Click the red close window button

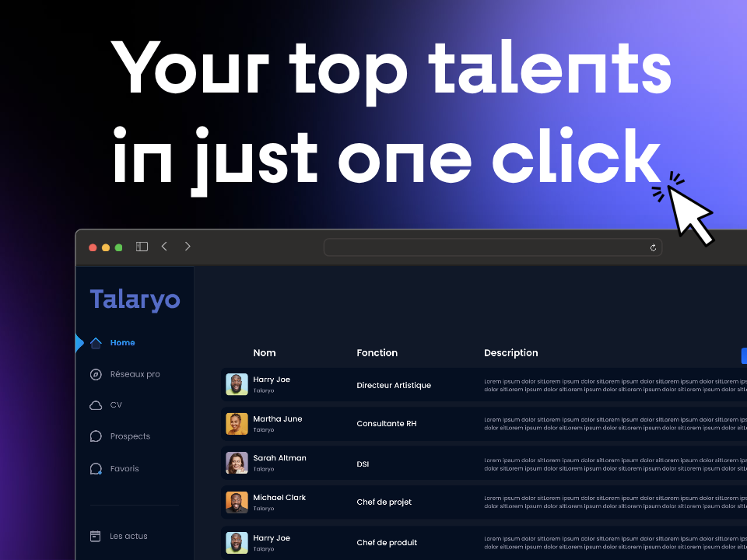[x=93, y=247]
